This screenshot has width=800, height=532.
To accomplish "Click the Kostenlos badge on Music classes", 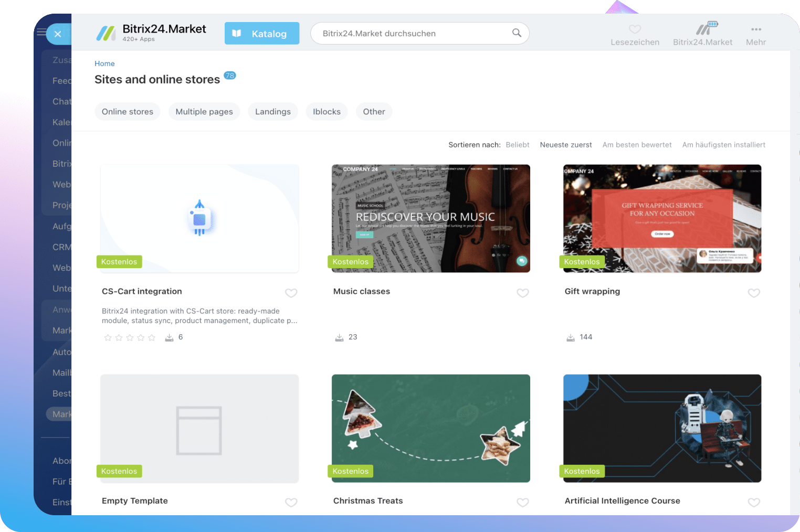I will 351,262.
